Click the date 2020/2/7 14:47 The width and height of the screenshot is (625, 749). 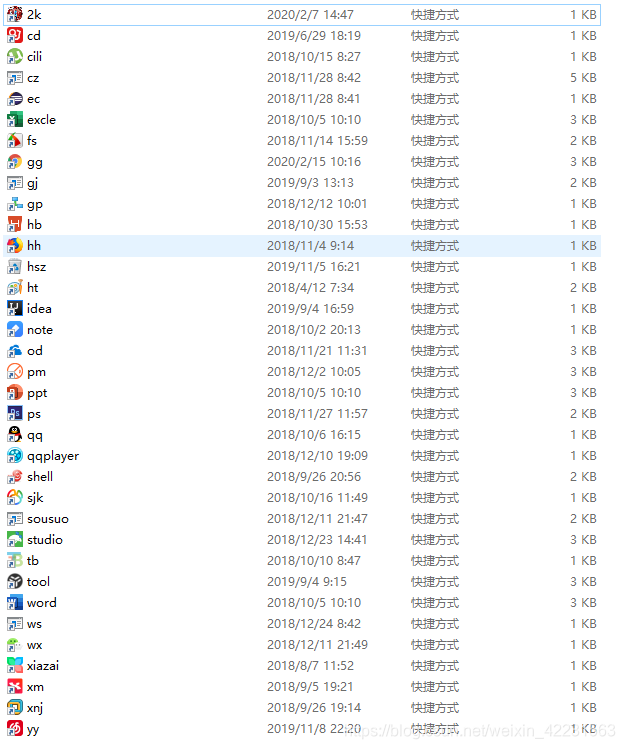[310, 15]
